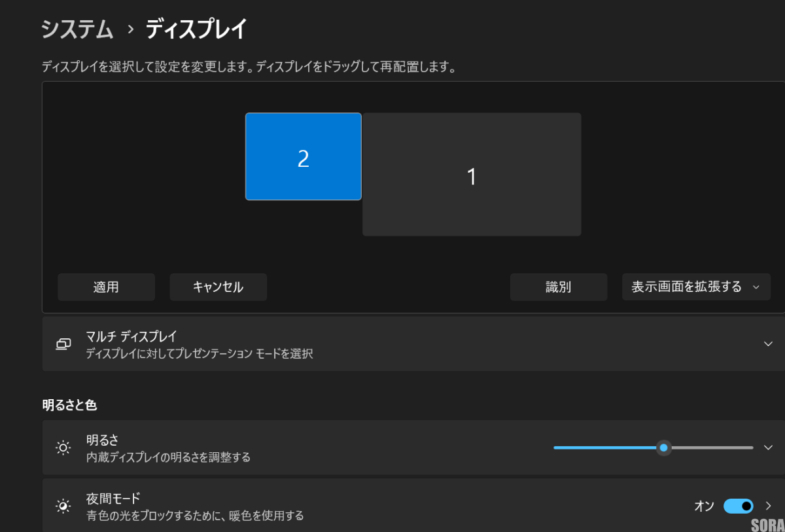Select display 1 in the arrangement area
Image resolution: width=785 pixels, height=532 pixels.
pos(472,173)
